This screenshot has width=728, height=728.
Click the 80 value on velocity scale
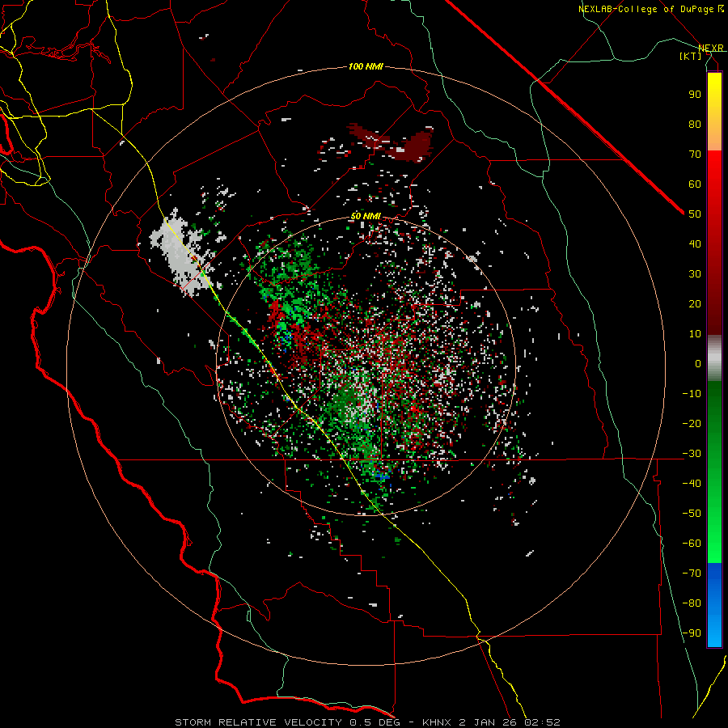695,124
